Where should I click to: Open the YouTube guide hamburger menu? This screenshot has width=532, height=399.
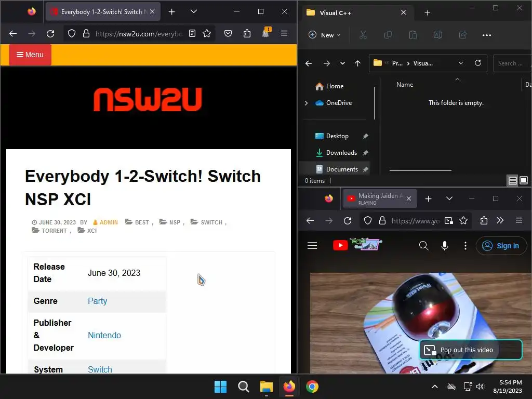312,246
